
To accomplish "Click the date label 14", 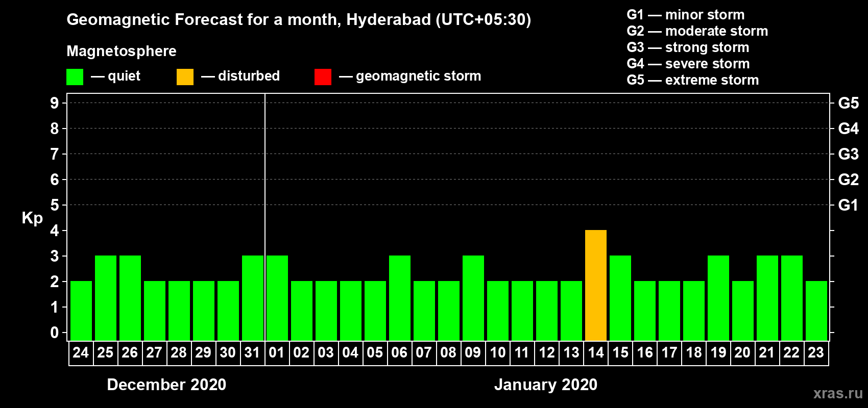I will pos(595,352).
